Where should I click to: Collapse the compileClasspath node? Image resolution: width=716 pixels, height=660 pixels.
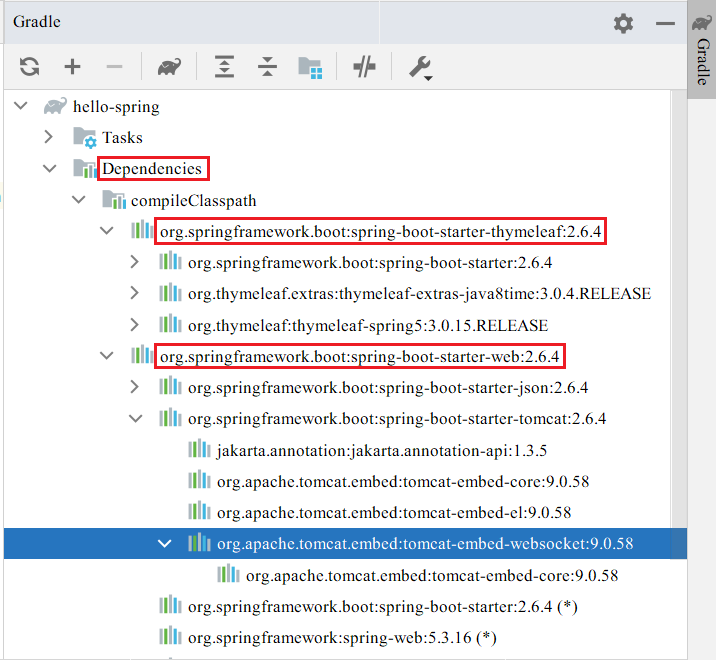click(79, 200)
